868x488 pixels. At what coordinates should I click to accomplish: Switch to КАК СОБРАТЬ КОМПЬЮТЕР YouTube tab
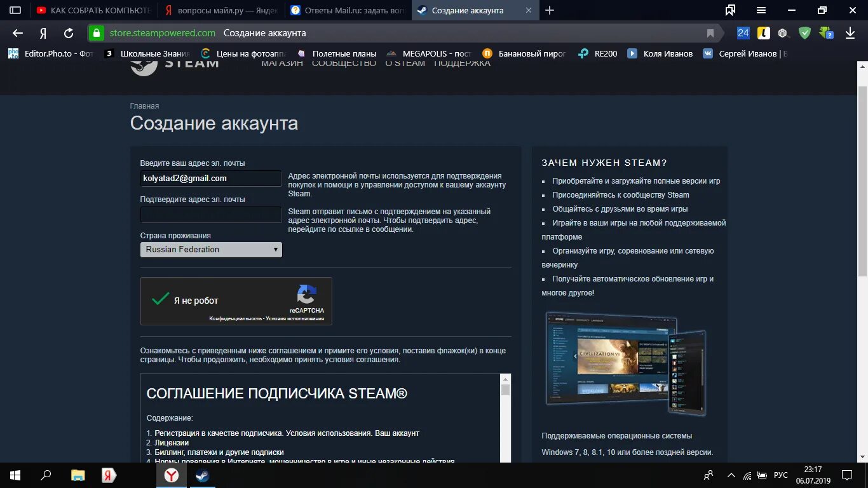pos(93,10)
